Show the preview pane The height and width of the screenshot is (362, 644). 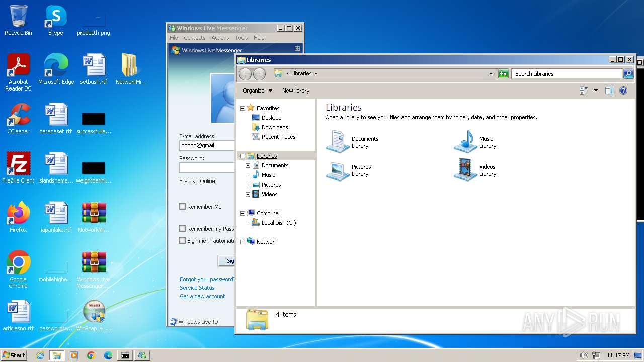pyautogui.click(x=609, y=90)
